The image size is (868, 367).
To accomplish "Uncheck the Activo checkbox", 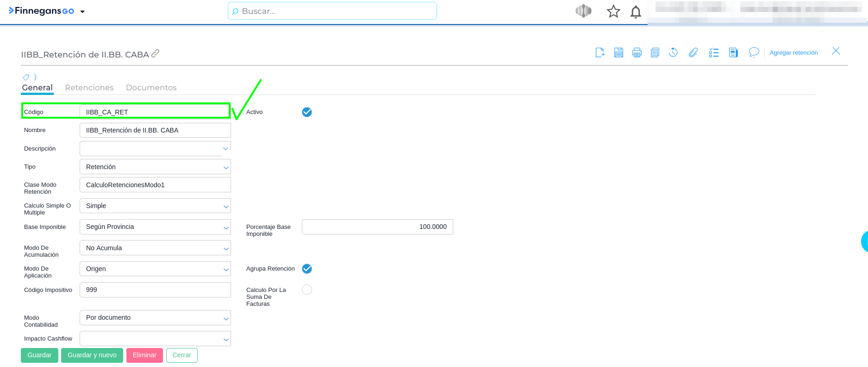I will tap(307, 112).
